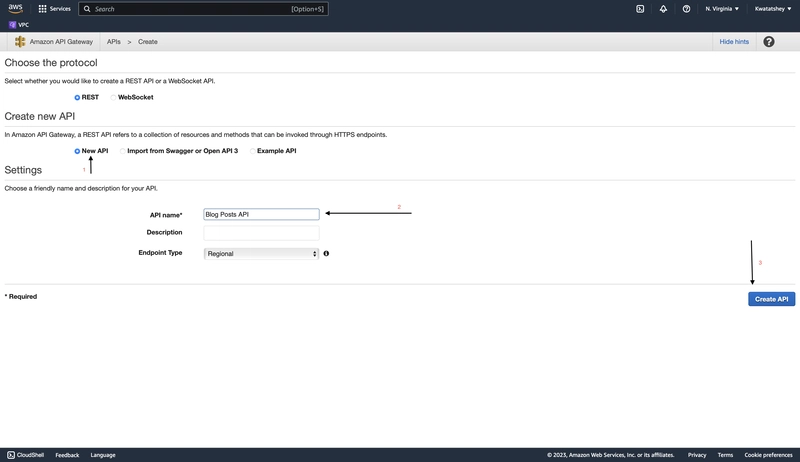Screen dimensions: 800x462
Task: Open the notifications bell
Action: click(x=663, y=9)
